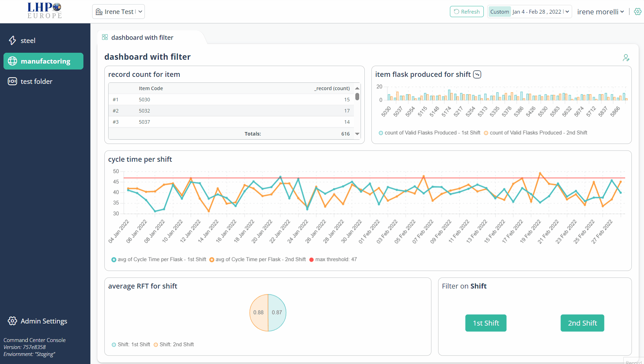Click the record count for item title

144,74
